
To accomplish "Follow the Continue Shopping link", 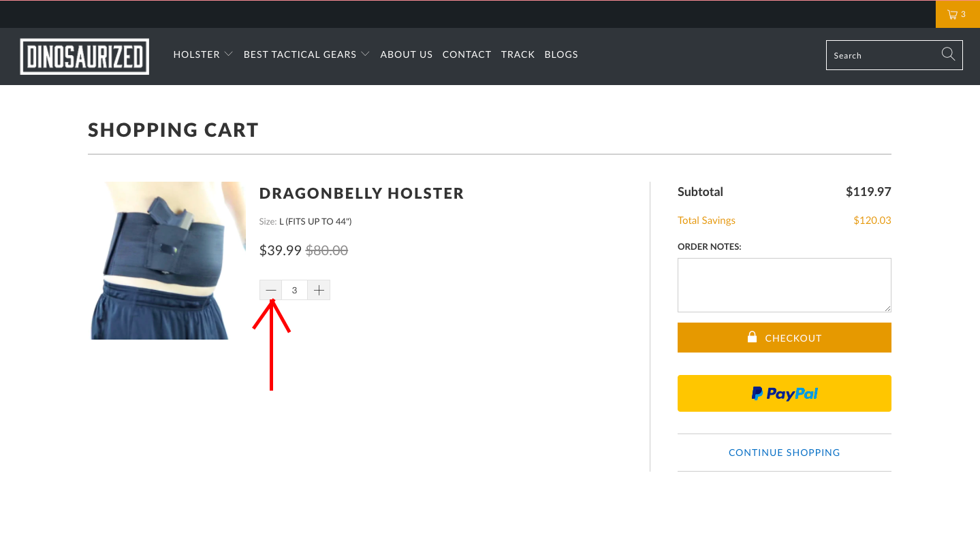I will (x=784, y=453).
